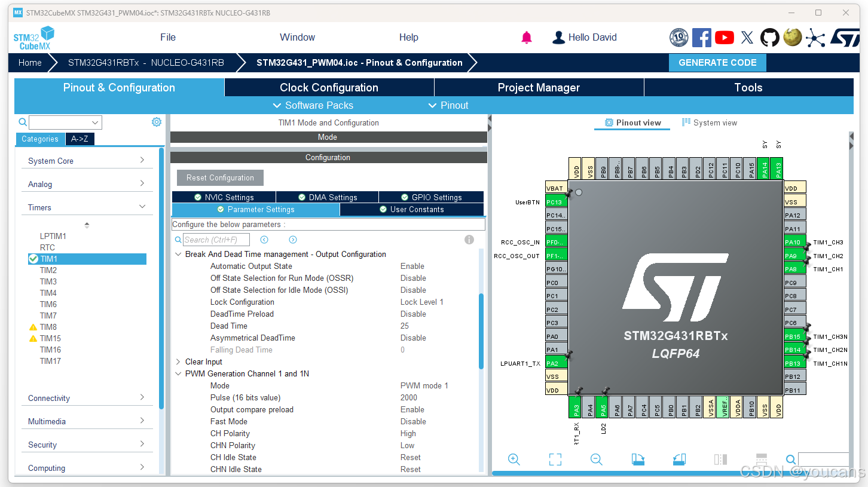868x487 pixels.
Task: Click the horizontal split layout icon
Action: 761,460
